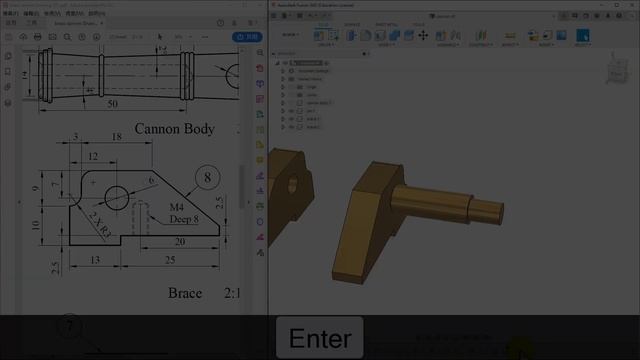Choose the selection arrow tool in PDF reader
640x360 pixels.
160,37
